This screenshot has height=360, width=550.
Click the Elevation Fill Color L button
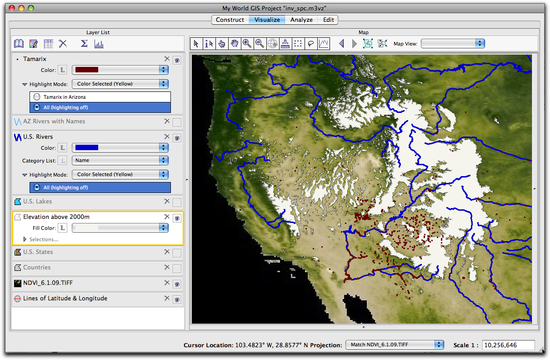pyautogui.click(x=62, y=228)
